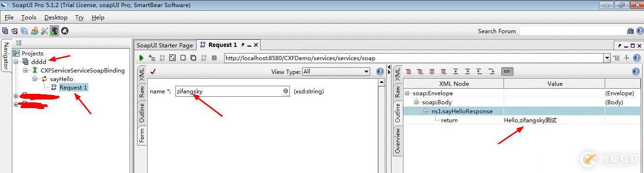This screenshot has height=173, width=644.
Task: Toggle the xs: schema types button
Action: pyautogui.click(x=507, y=72)
